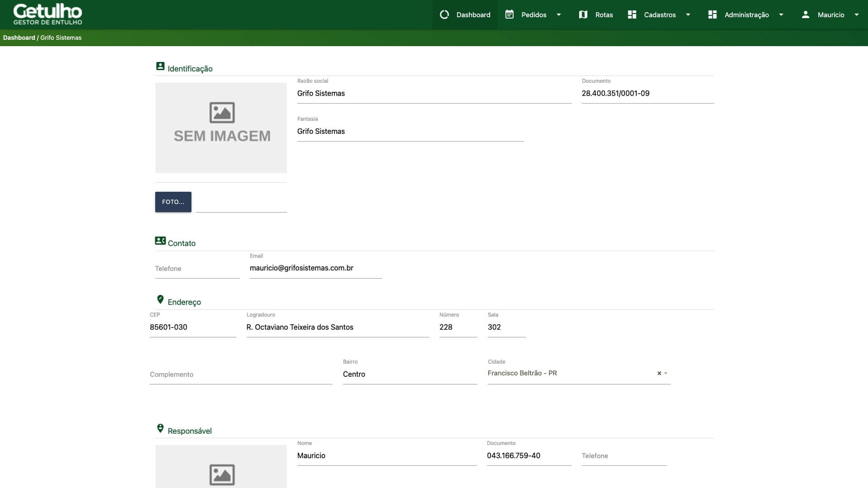Open the Mauricio user menu

click(x=830, y=14)
